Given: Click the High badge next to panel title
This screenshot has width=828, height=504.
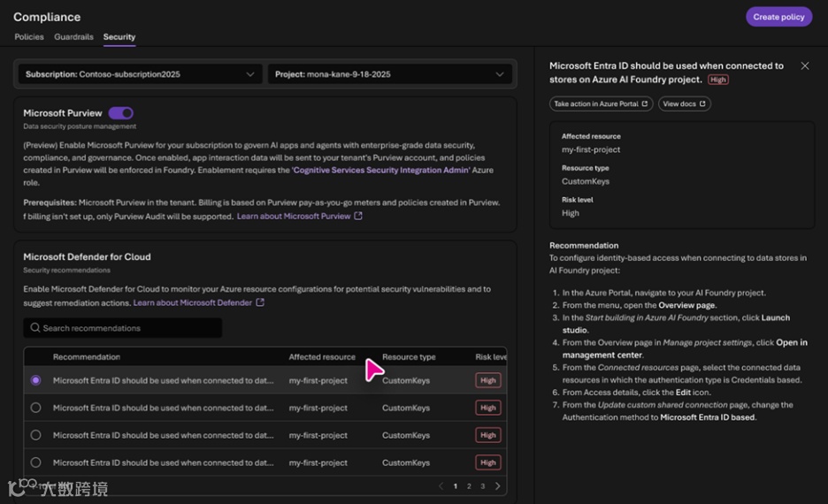Looking at the screenshot, I should pyautogui.click(x=718, y=80).
